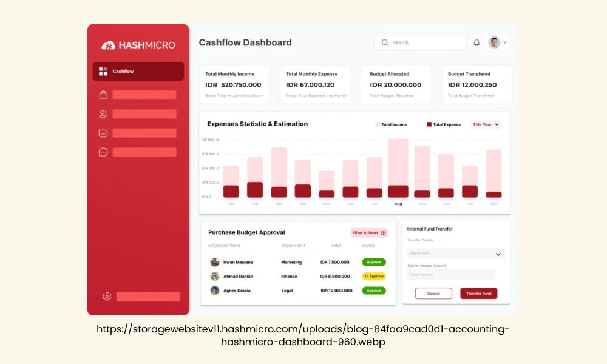
Task: Click Approve for Irwan Maulana
Action: 374,262
